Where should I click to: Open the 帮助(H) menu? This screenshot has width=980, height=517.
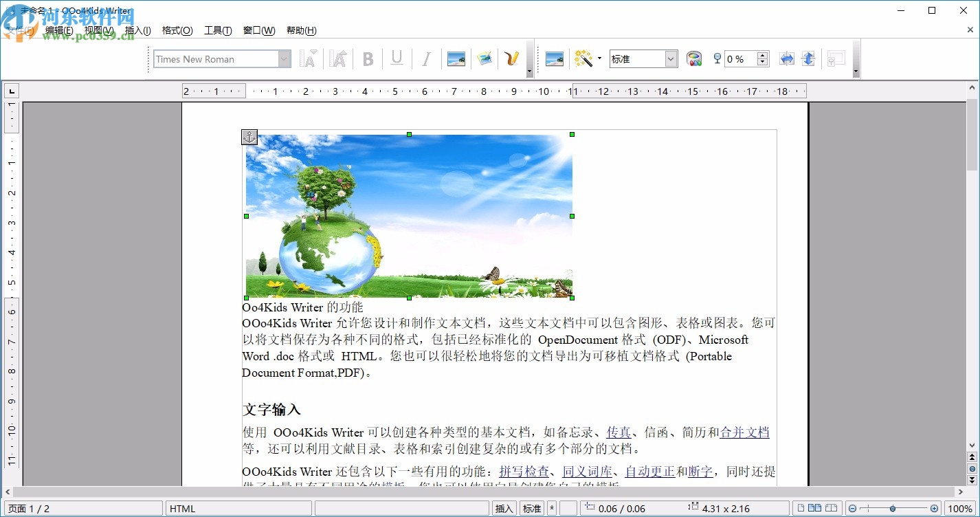[302, 30]
